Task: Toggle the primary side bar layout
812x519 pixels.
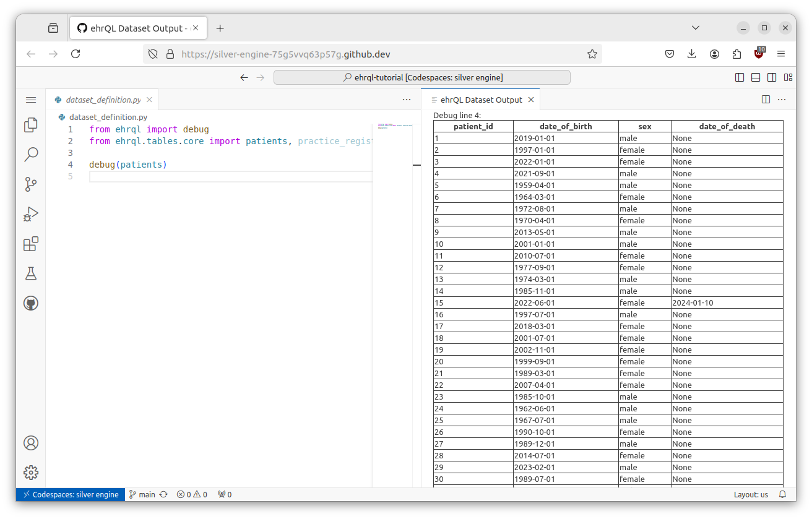Action: [740, 77]
